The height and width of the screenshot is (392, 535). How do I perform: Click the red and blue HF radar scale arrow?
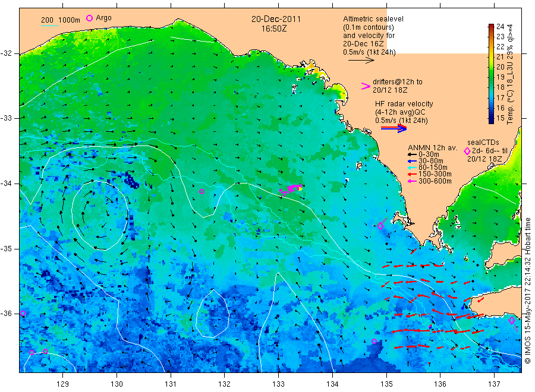coord(394,128)
